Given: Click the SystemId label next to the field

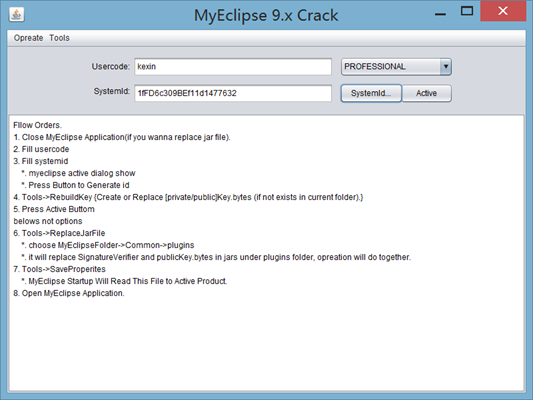Looking at the screenshot, I should (x=111, y=91).
